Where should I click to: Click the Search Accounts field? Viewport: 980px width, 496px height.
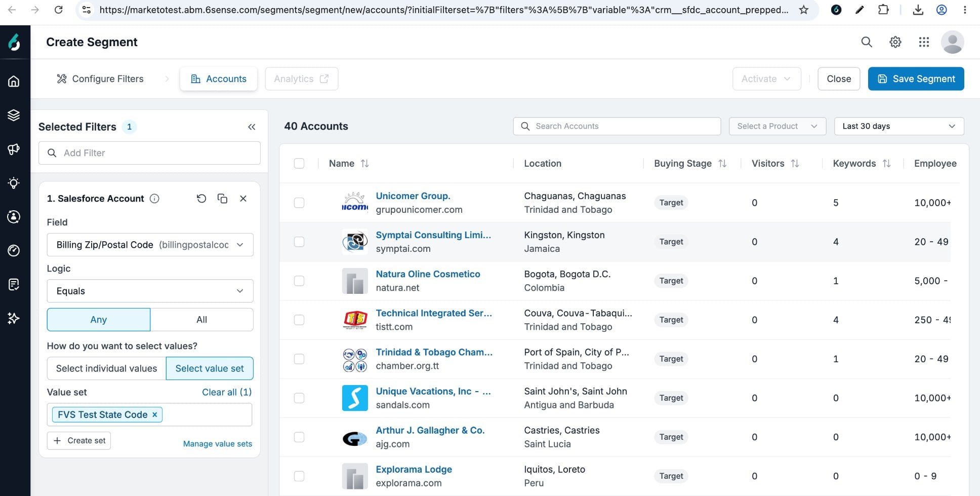(617, 126)
